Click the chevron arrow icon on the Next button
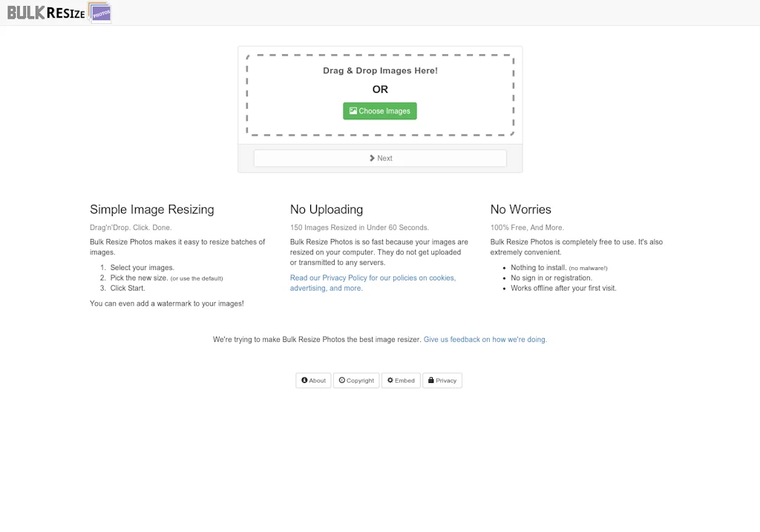760x532 pixels. pos(373,158)
